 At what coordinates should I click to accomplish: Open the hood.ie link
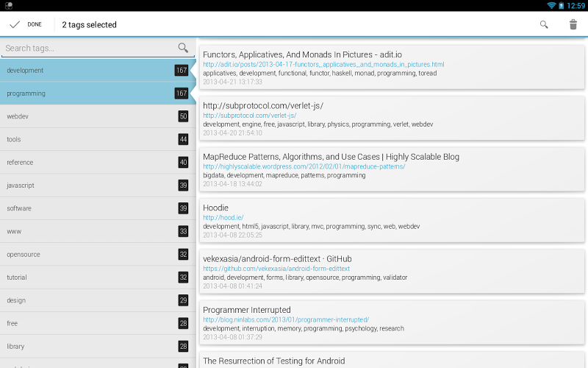(x=223, y=217)
